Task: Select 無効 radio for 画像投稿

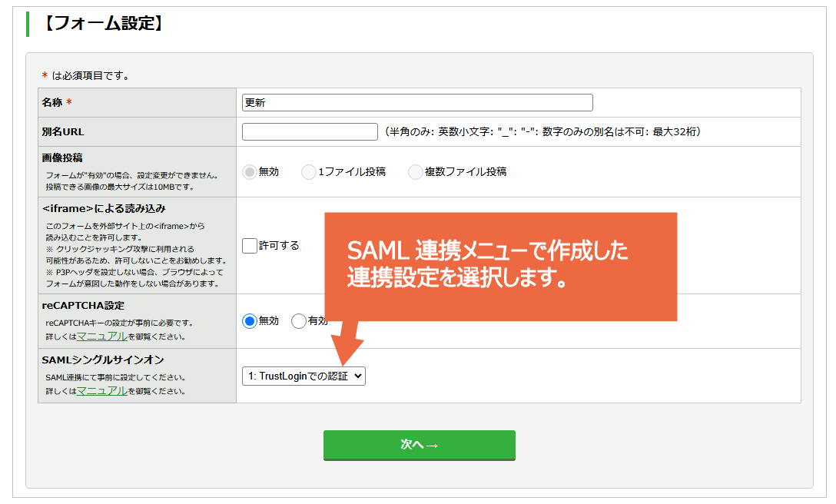Action: tap(249, 172)
